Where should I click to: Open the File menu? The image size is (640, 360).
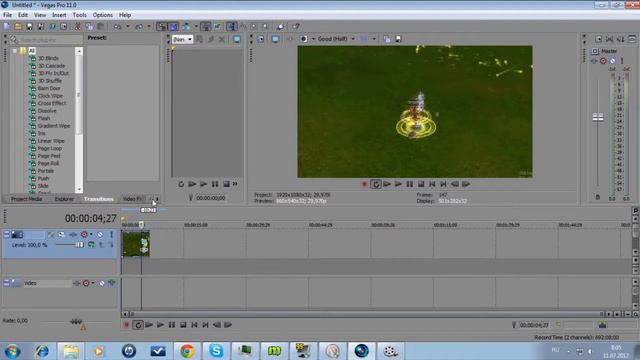click(x=7, y=15)
